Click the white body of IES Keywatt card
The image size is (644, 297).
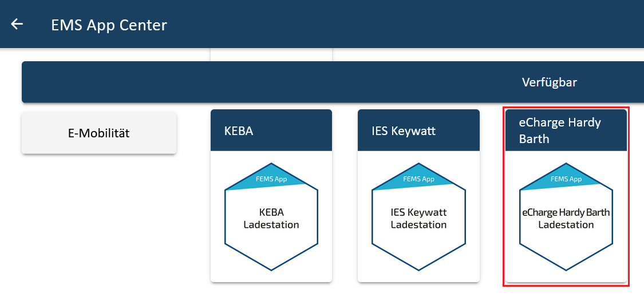coord(418,216)
